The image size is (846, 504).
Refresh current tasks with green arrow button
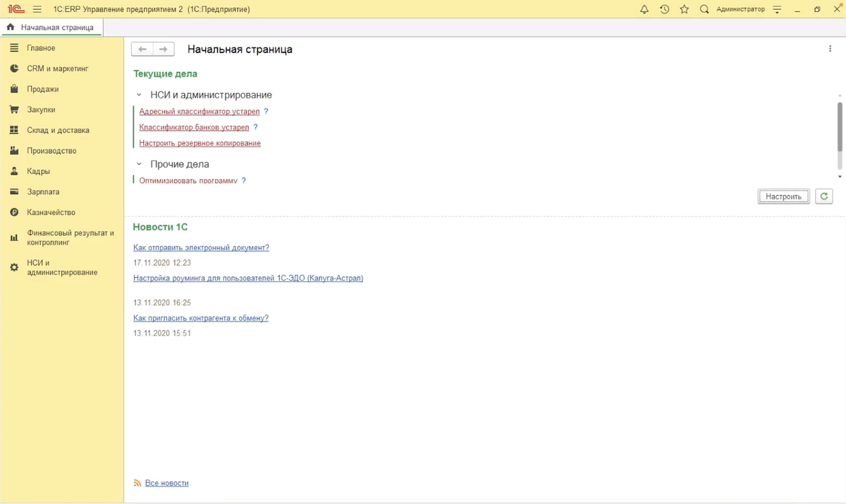(x=823, y=196)
